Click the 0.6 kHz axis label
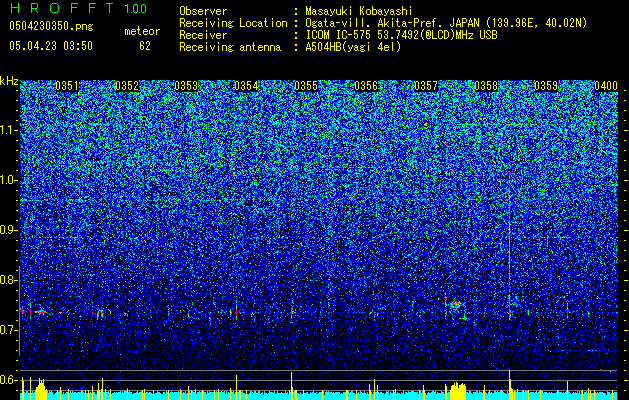The image size is (629, 400). click(x=9, y=380)
